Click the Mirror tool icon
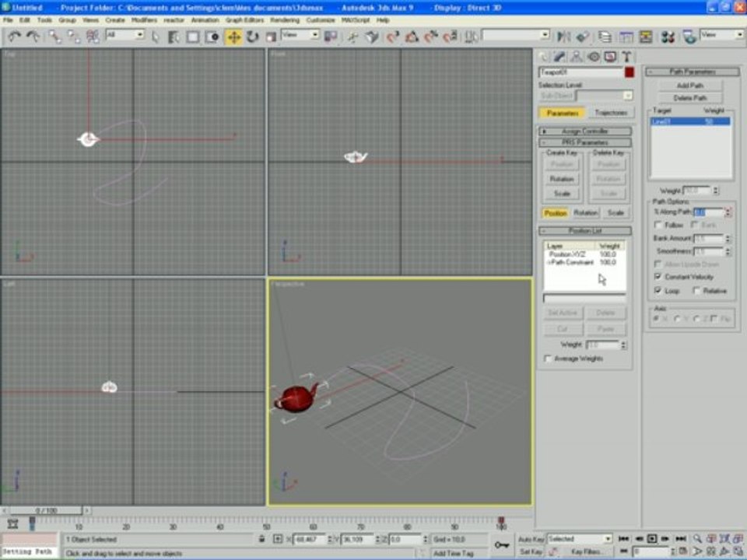This screenshot has width=747, height=560. tap(563, 37)
